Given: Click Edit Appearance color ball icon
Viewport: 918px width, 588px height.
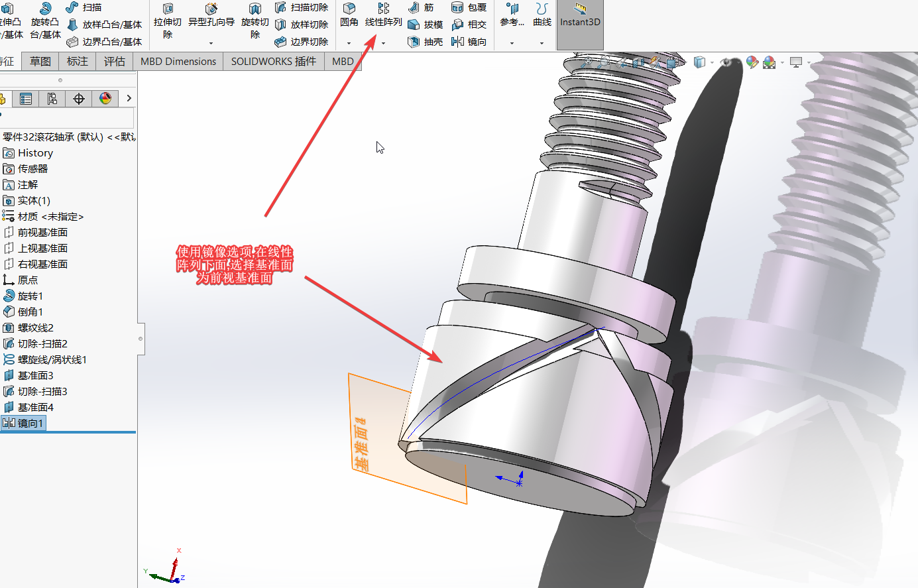Looking at the screenshot, I should [x=752, y=62].
